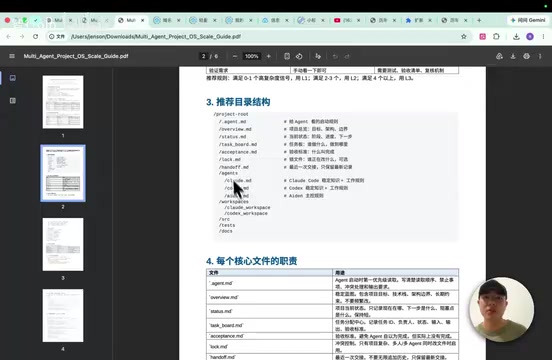Bookmark this page with star icon

[464, 37]
